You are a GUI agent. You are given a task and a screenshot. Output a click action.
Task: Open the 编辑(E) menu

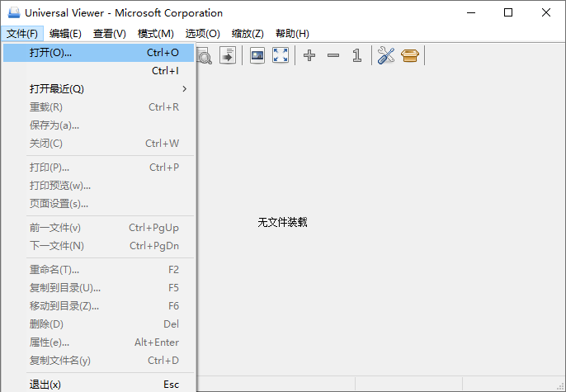coord(65,34)
